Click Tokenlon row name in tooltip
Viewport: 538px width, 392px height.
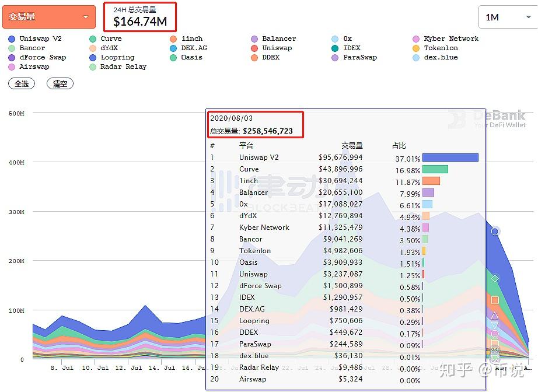click(255, 251)
